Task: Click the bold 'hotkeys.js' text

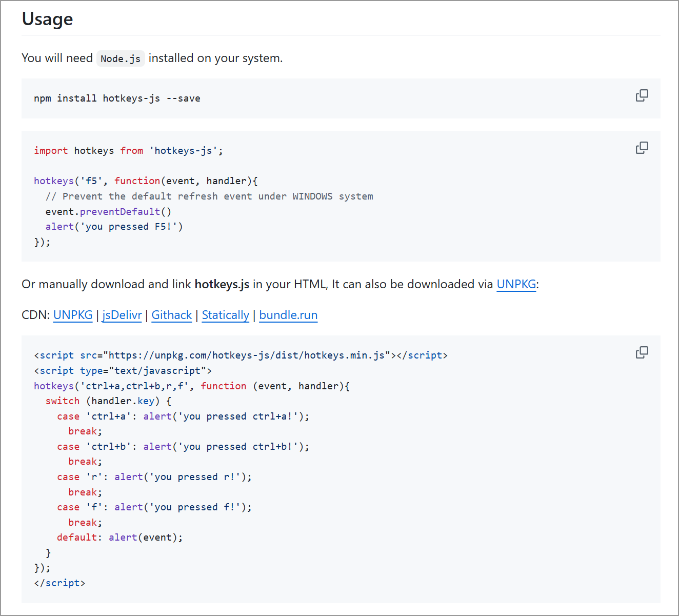Action: click(x=222, y=284)
